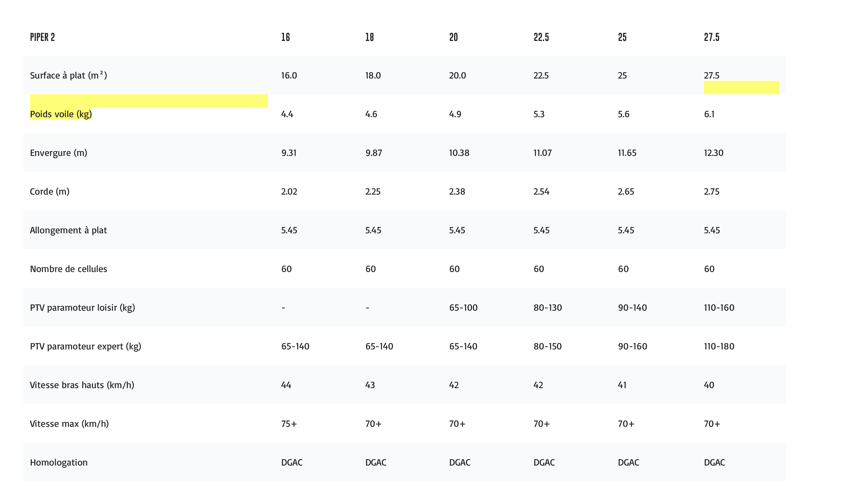The image size is (868, 502).
Task: Click the 110-180 expert PTV value
Action: pos(719,346)
